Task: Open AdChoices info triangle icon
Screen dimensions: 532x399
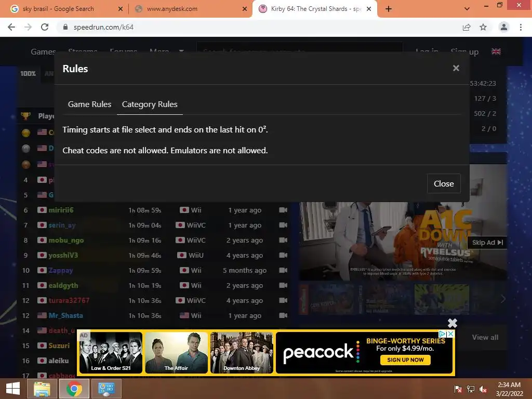Action: coord(443,334)
